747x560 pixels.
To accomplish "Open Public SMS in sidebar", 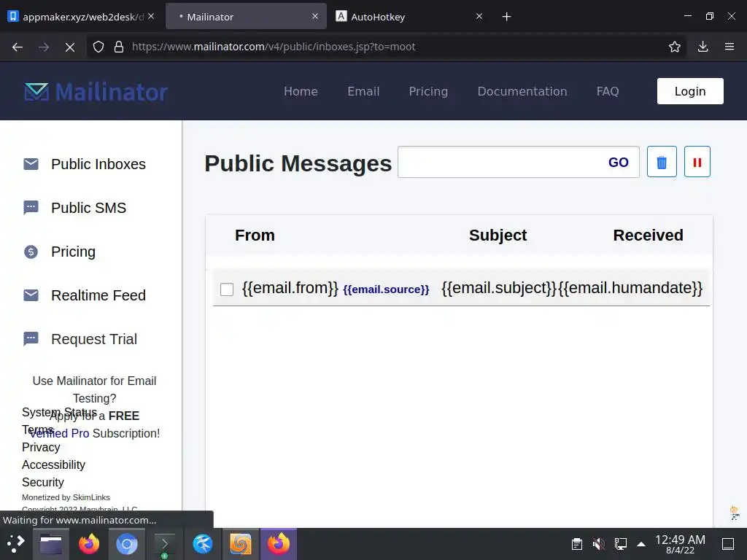I will pos(88,208).
